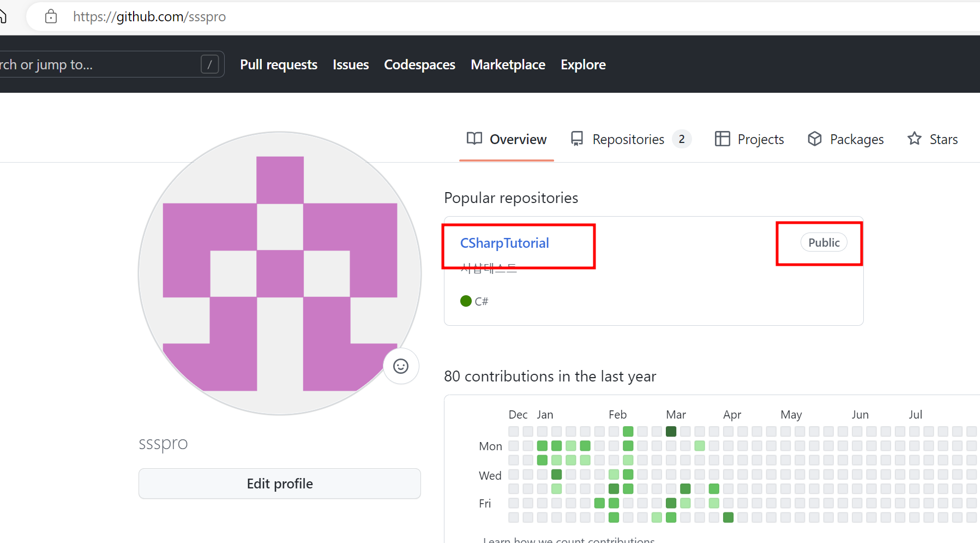The image size is (980, 543).
Task: Click the dark green contribution cell in early March's top row
Action: [x=671, y=431]
